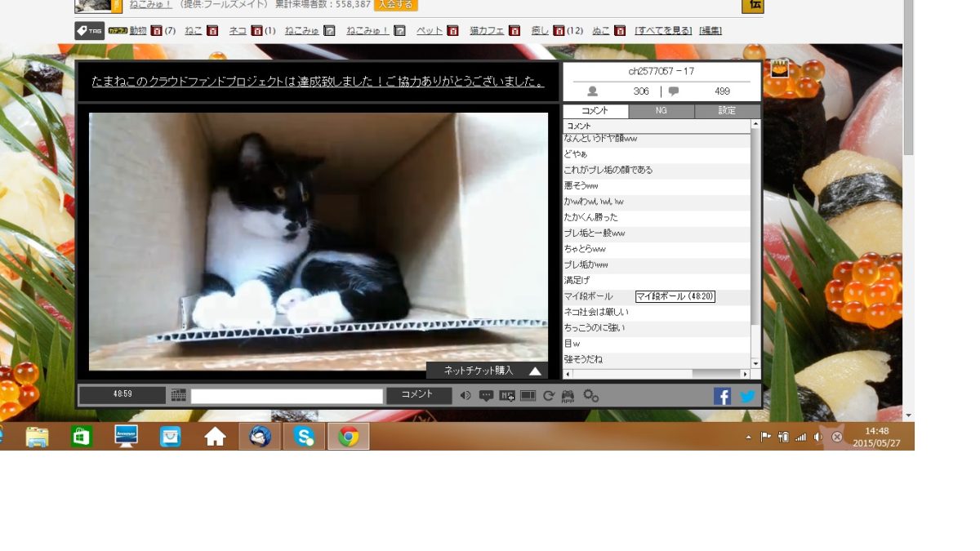Open the Windows Store taskbar icon
This screenshot has width=980, height=551.
(81, 437)
